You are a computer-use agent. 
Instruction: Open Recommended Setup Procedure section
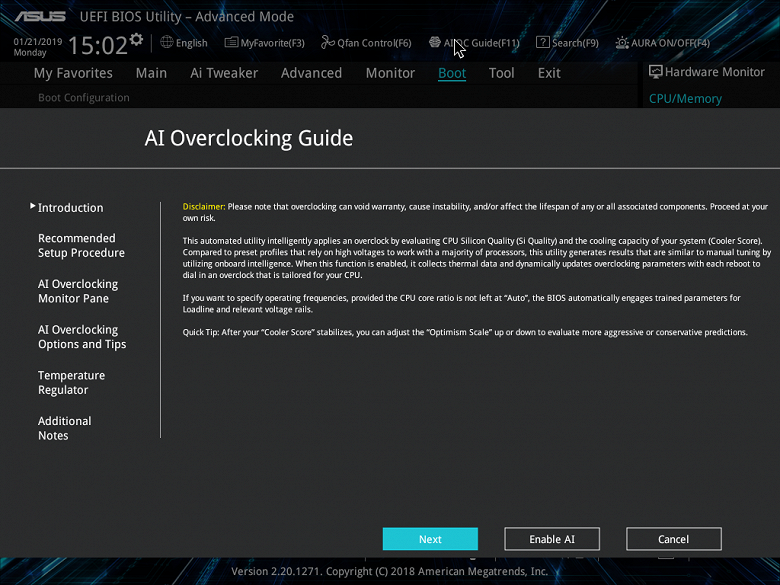click(x=81, y=245)
